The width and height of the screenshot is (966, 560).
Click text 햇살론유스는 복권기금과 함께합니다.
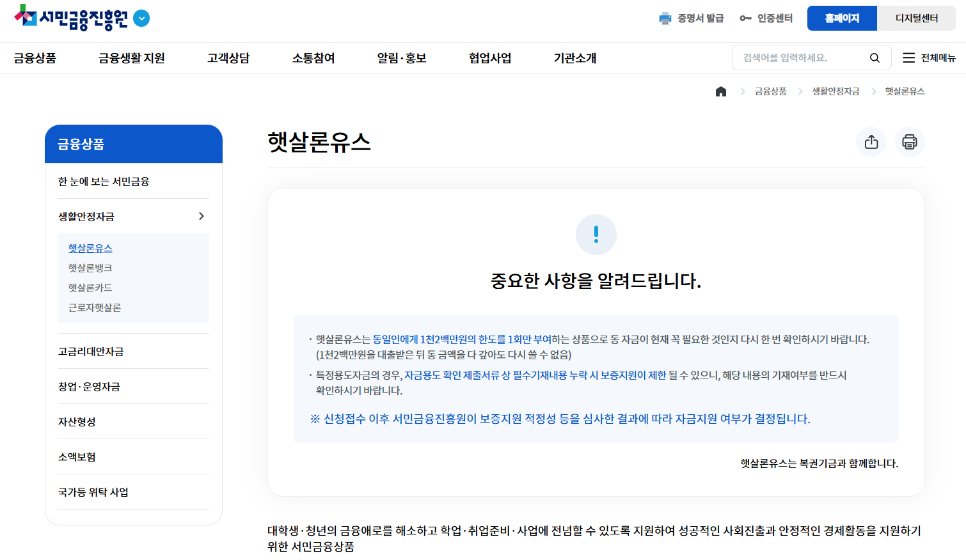pos(820,463)
